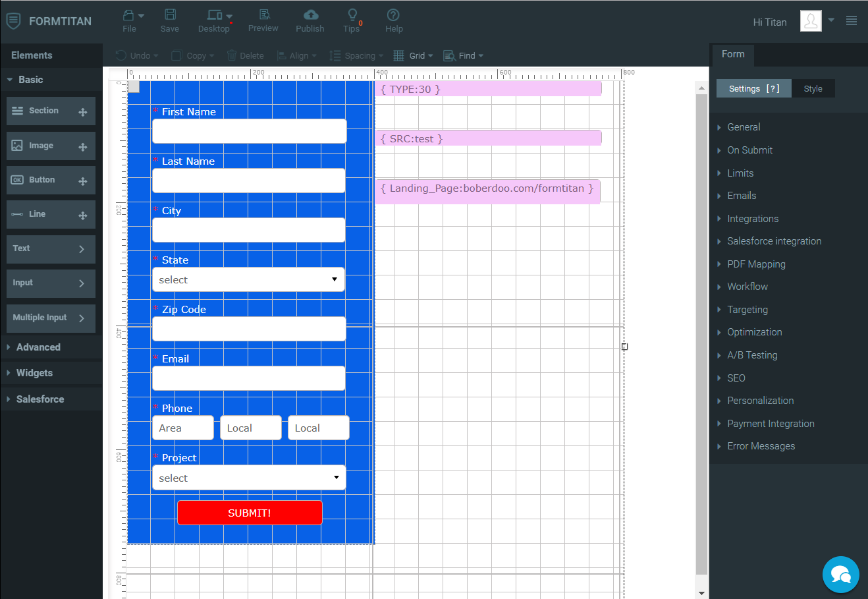The image size is (868, 599).
Task: Open the State select dropdown
Action: pyautogui.click(x=248, y=280)
